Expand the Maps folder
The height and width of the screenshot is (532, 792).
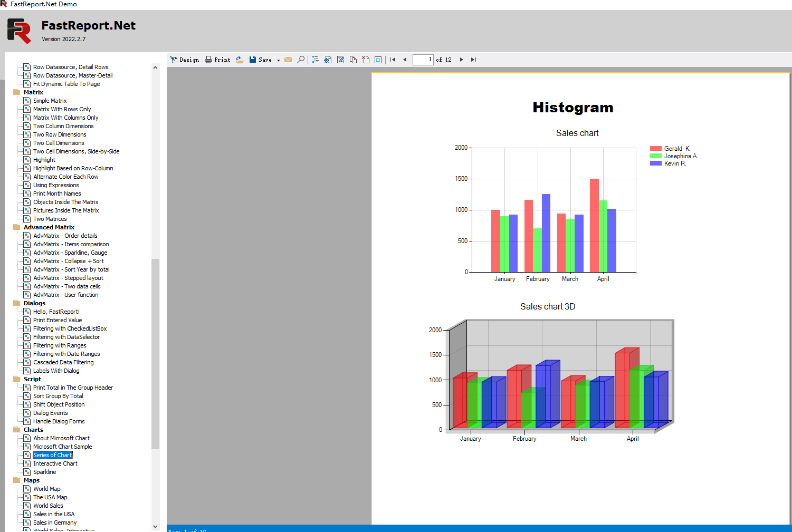[16, 480]
